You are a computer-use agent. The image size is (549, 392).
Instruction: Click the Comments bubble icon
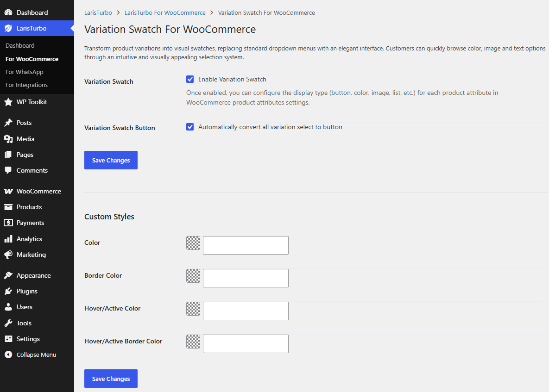[8, 170]
